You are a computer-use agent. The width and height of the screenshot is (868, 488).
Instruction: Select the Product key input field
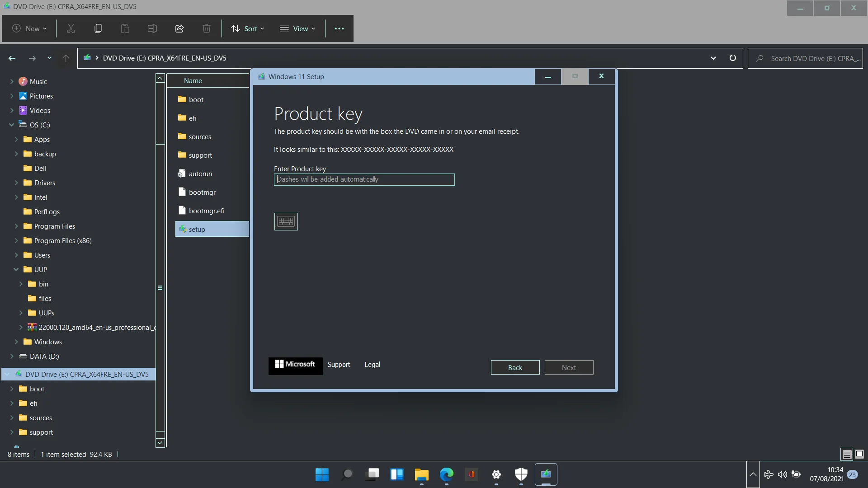pyautogui.click(x=363, y=179)
